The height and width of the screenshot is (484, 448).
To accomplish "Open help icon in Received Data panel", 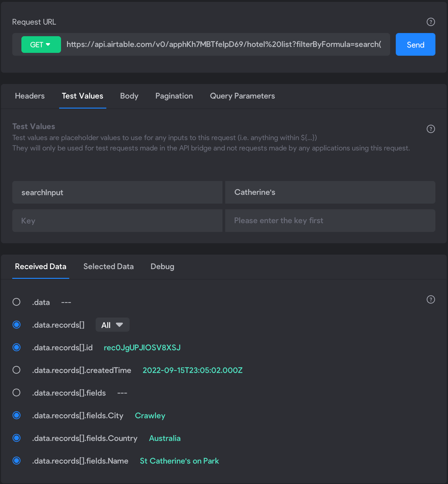I will [x=431, y=299].
